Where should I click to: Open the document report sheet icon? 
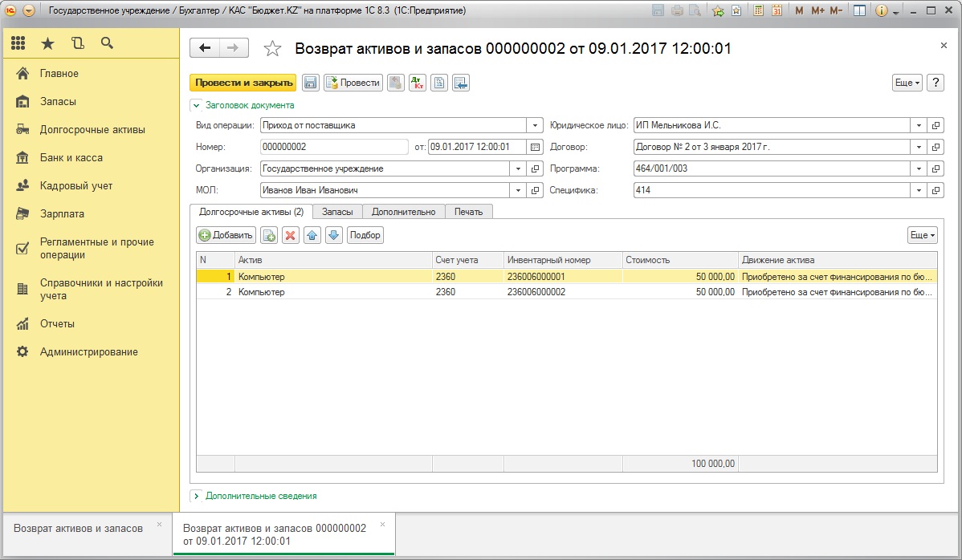(x=439, y=83)
